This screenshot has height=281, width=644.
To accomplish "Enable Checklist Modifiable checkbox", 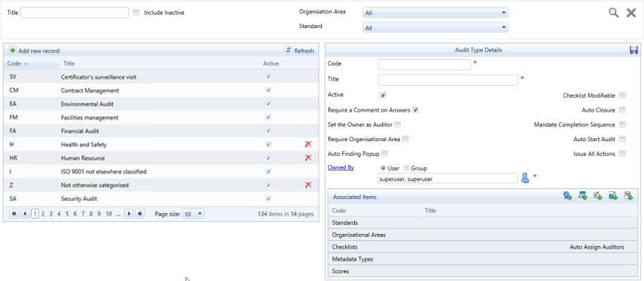I will (x=622, y=96).
